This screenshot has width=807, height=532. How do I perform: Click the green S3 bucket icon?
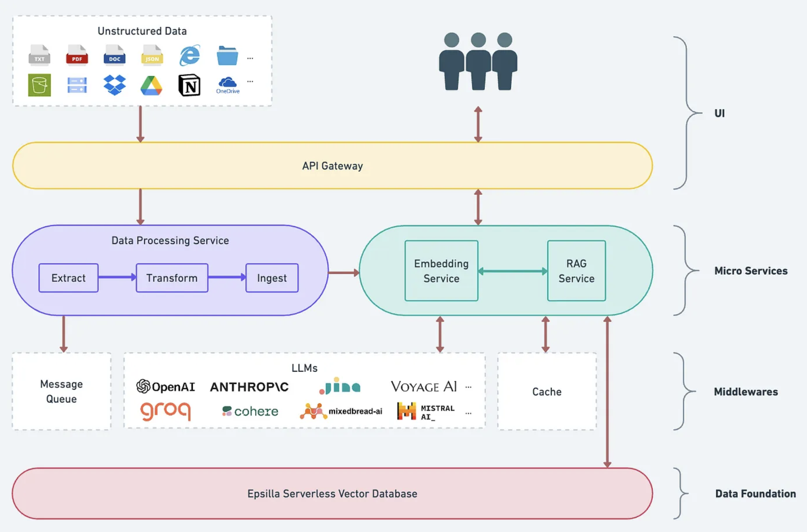coord(39,85)
